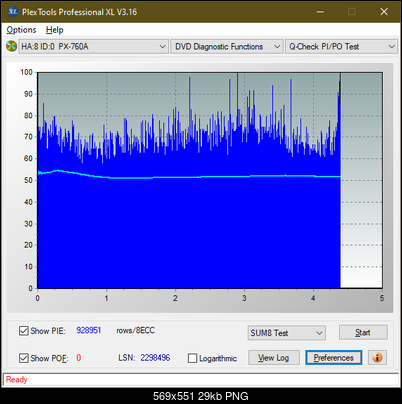This screenshot has height=404, width=402.
Task: Click the LSN value 2298496
Action: 155,358
